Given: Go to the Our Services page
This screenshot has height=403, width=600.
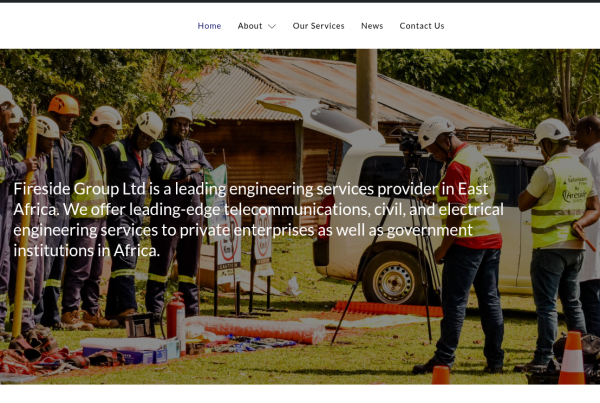Looking at the screenshot, I should 318,26.
